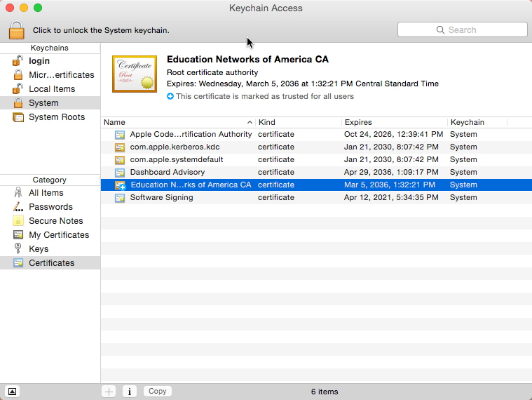Click expiry Apr 12, 2021, 5:34:35 PM
The image size is (532, 400).
[x=391, y=197]
